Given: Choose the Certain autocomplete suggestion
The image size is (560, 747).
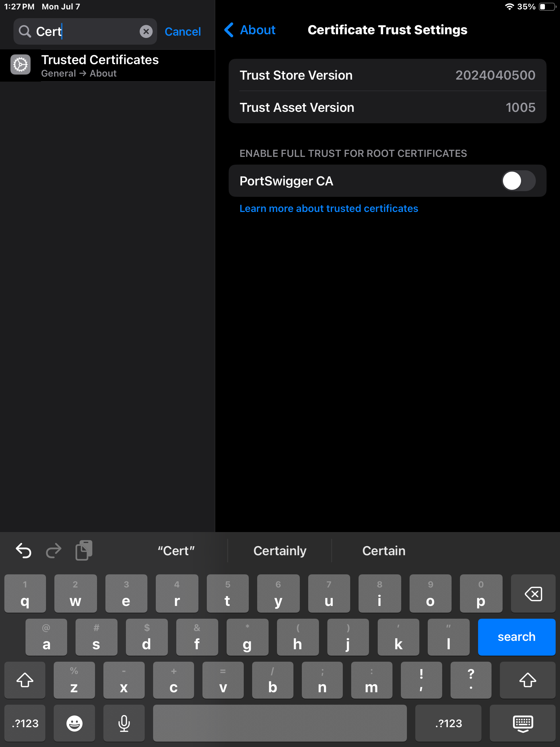Looking at the screenshot, I should pyautogui.click(x=384, y=551).
